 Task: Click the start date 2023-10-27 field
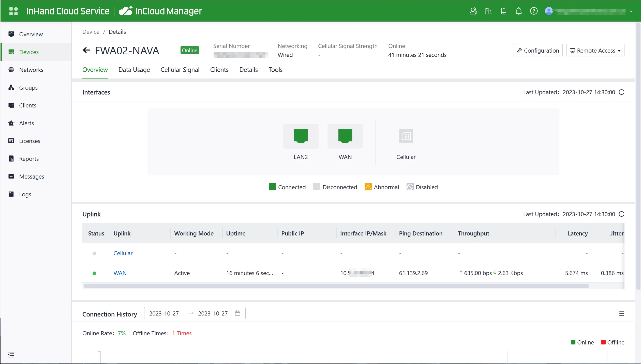pos(164,313)
